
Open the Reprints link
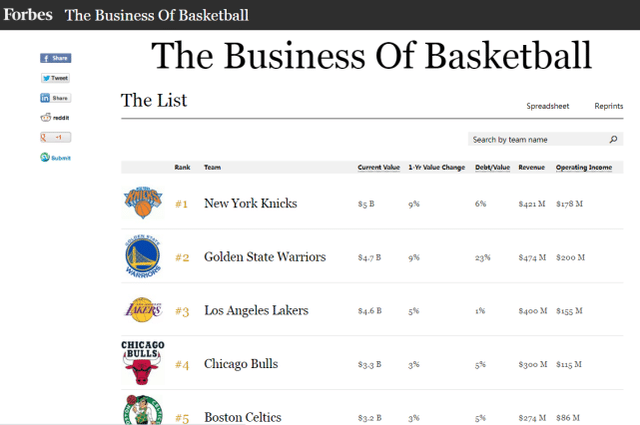609,106
